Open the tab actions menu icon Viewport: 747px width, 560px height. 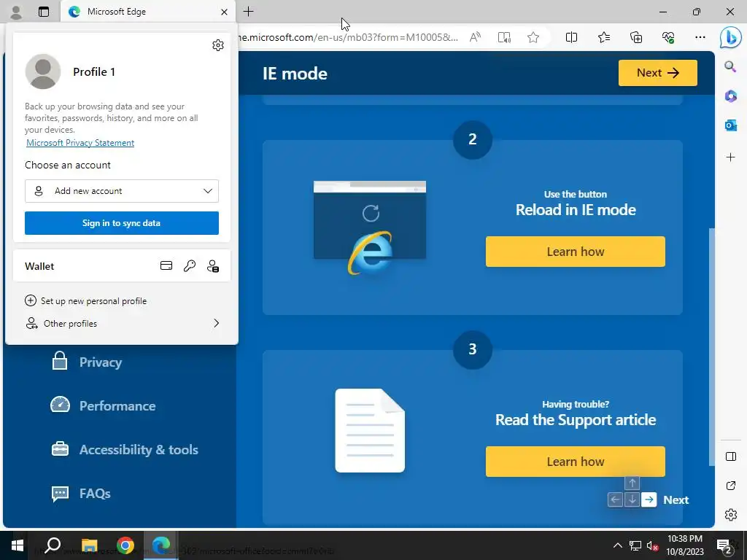(44, 12)
